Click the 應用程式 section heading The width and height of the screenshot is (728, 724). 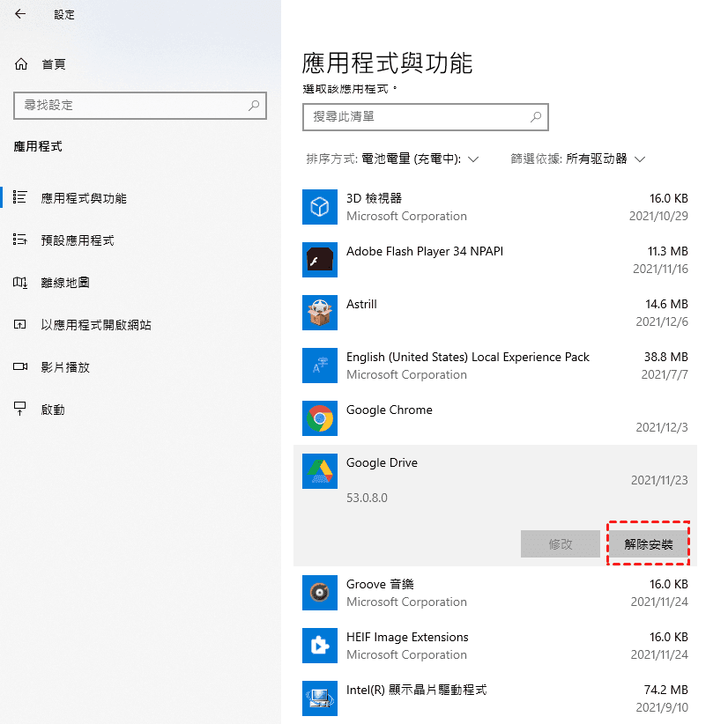click(38, 147)
